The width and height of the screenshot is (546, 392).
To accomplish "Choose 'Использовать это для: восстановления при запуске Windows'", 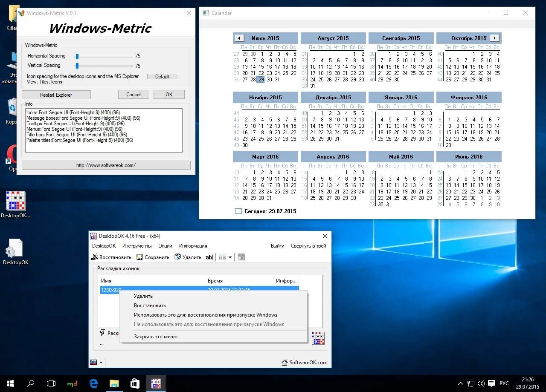I will pos(213,315).
